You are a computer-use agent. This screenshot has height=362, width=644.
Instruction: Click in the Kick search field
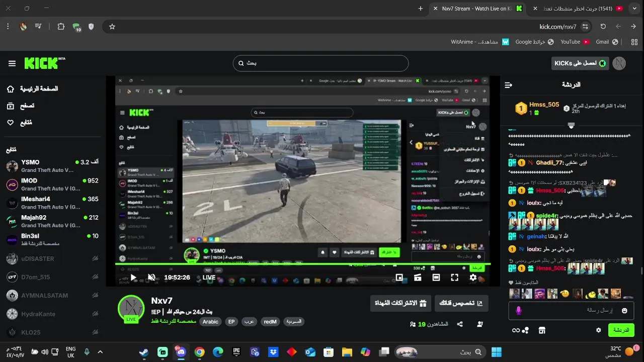click(320, 63)
